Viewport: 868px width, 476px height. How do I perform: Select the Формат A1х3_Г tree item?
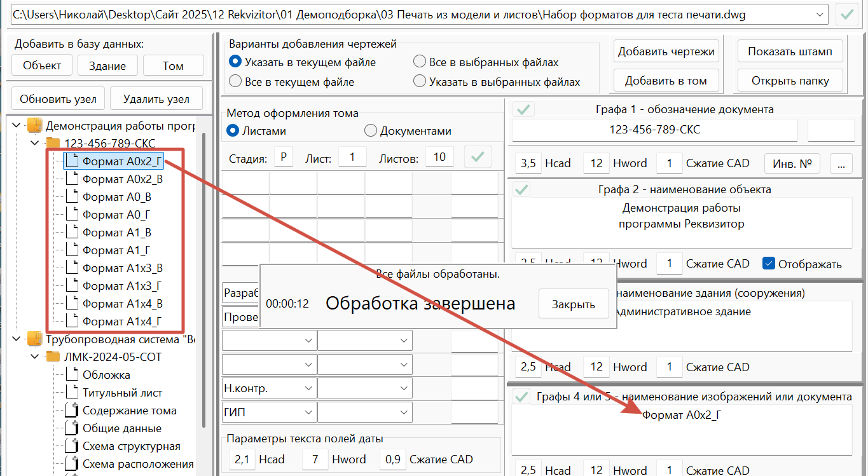pyautogui.click(x=122, y=286)
